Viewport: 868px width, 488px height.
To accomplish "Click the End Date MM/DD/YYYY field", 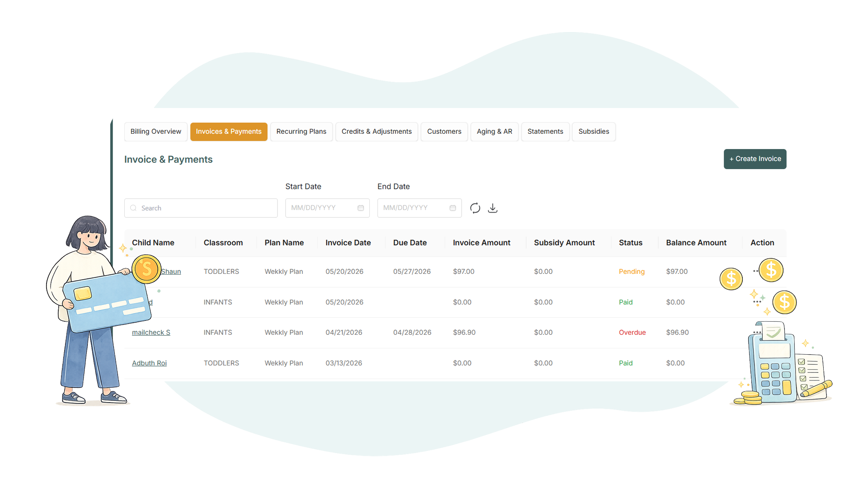I will [x=420, y=208].
